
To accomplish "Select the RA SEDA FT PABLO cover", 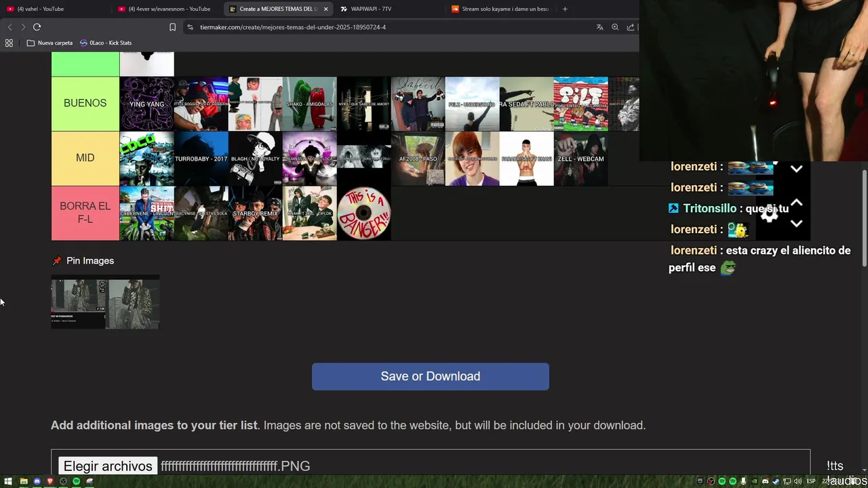I will pyautogui.click(x=526, y=104).
